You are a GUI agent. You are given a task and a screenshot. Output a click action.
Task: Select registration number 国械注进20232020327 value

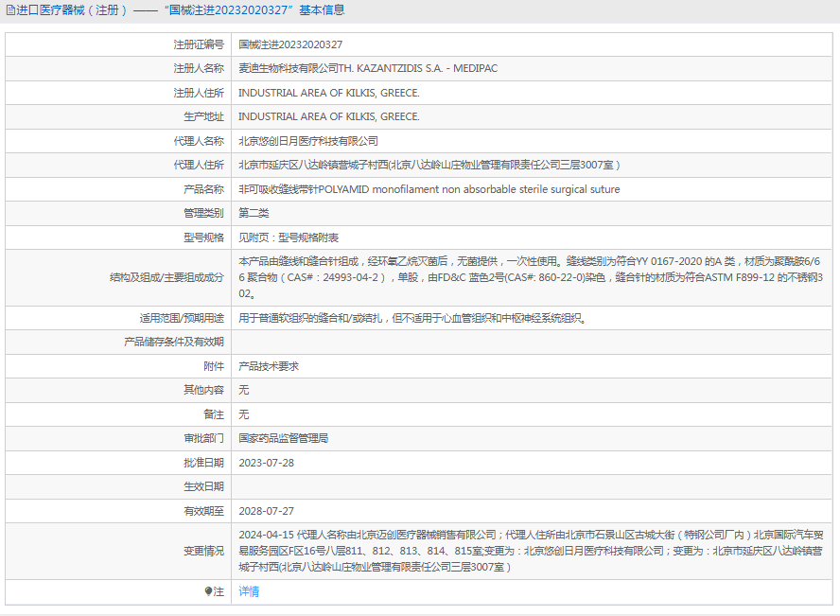(x=290, y=44)
